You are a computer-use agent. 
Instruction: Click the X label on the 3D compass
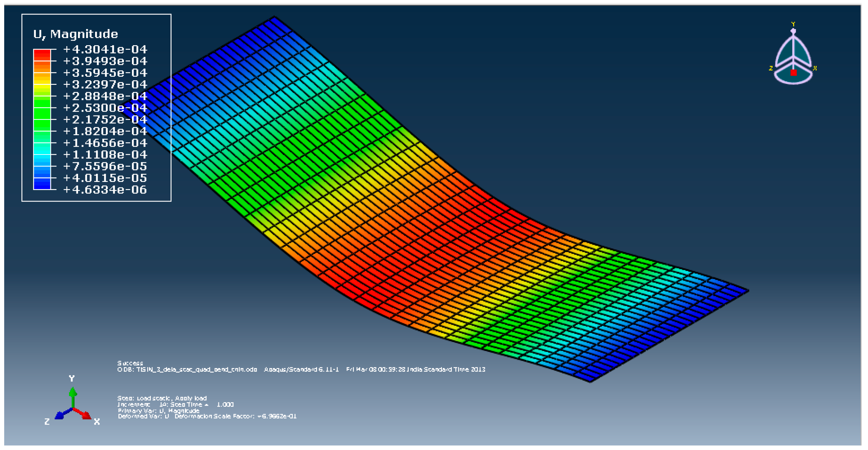coord(815,68)
